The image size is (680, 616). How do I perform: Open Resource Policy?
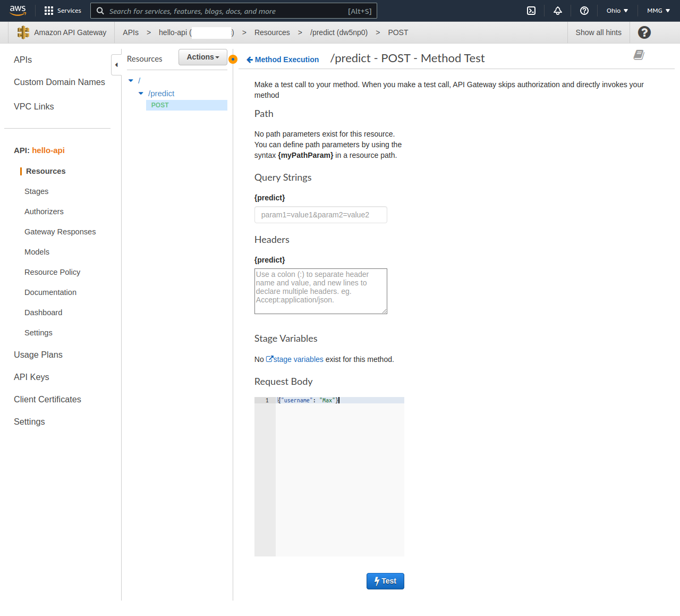52,272
